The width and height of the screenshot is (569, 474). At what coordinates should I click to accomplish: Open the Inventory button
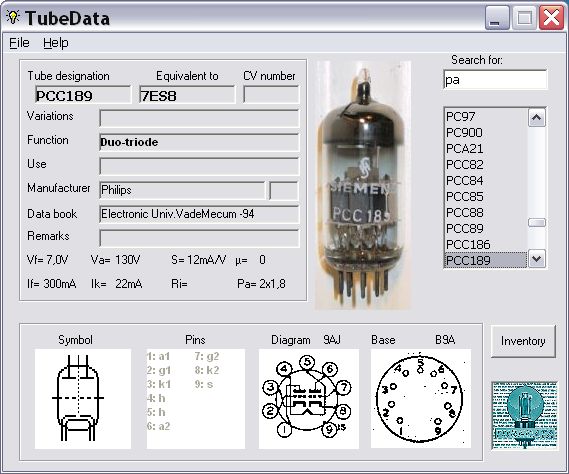click(523, 341)
